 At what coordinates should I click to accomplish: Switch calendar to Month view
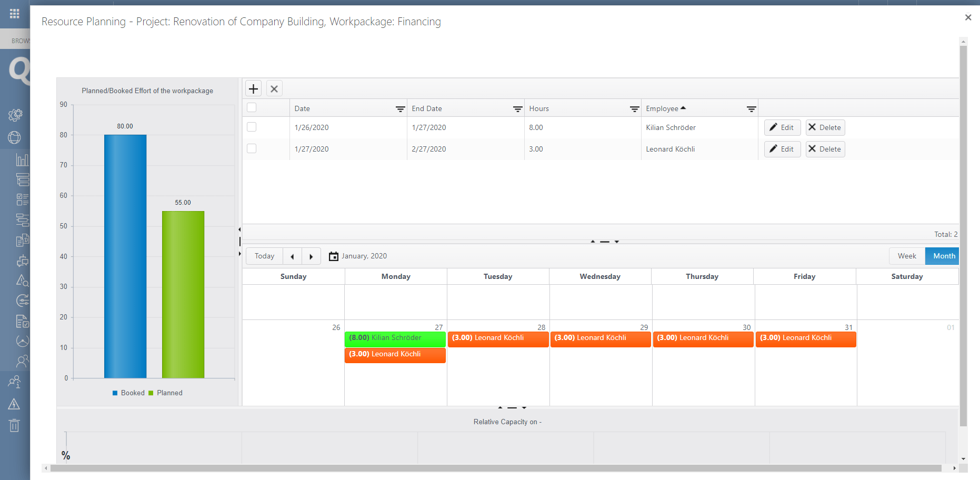(x=944, y=256)
